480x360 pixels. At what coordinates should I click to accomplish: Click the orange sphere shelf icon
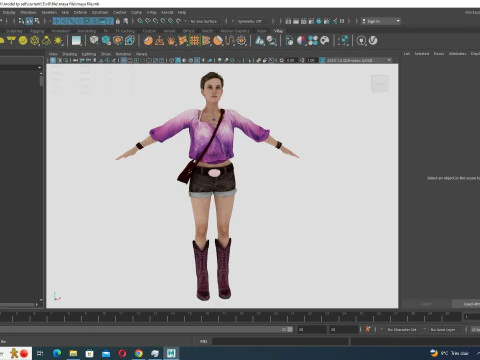click(x=148, y=41)
